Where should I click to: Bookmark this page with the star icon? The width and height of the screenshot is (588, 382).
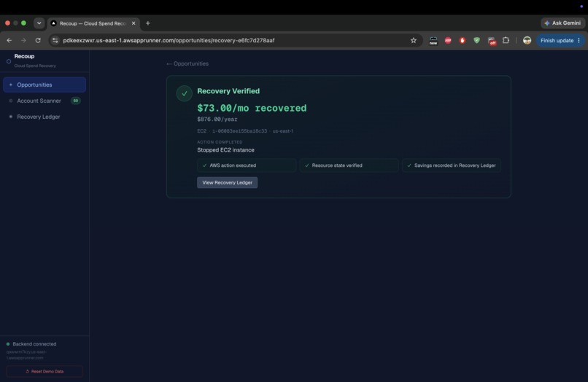coord(413,41)
